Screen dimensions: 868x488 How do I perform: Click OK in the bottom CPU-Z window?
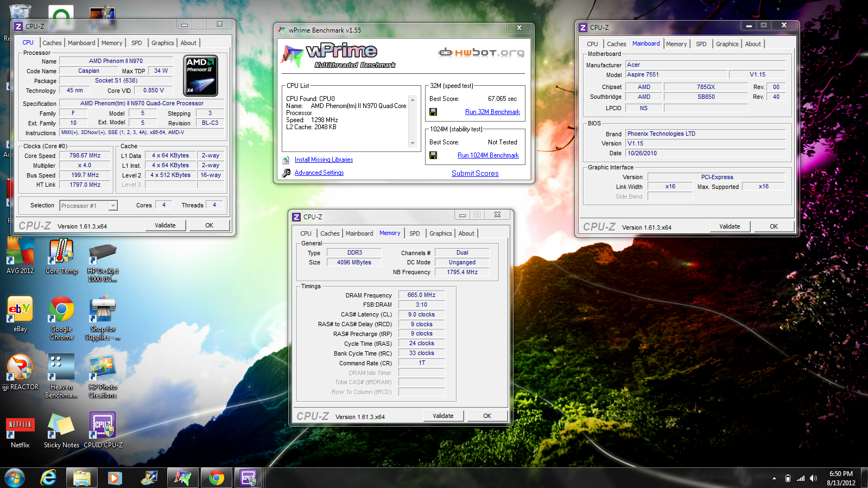pyautogui.click(x=487, y=416)
